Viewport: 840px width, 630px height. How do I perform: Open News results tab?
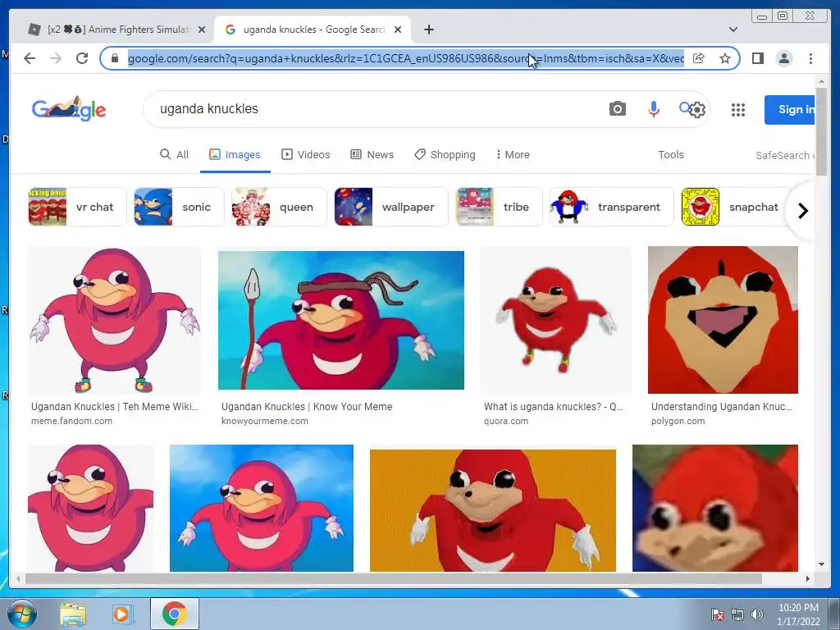click(372, 155)
